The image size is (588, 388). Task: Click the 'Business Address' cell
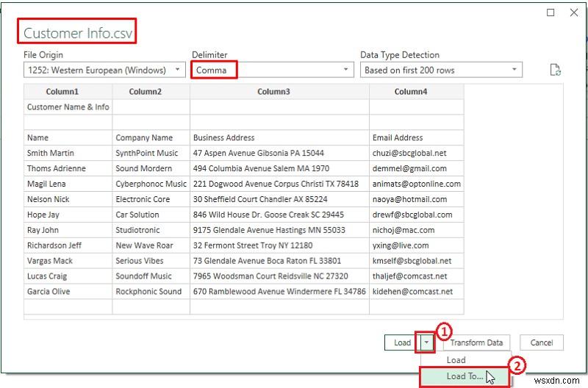click(280, 137)
